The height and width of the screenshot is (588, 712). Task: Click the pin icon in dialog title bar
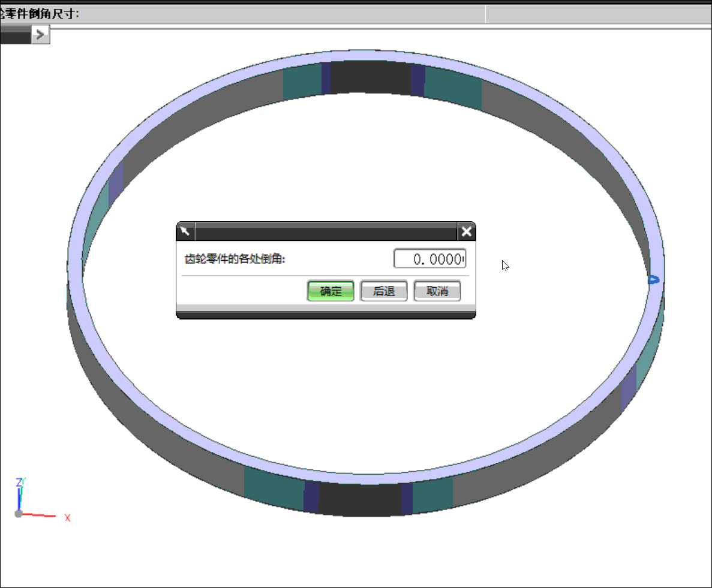tap(185, 231)
